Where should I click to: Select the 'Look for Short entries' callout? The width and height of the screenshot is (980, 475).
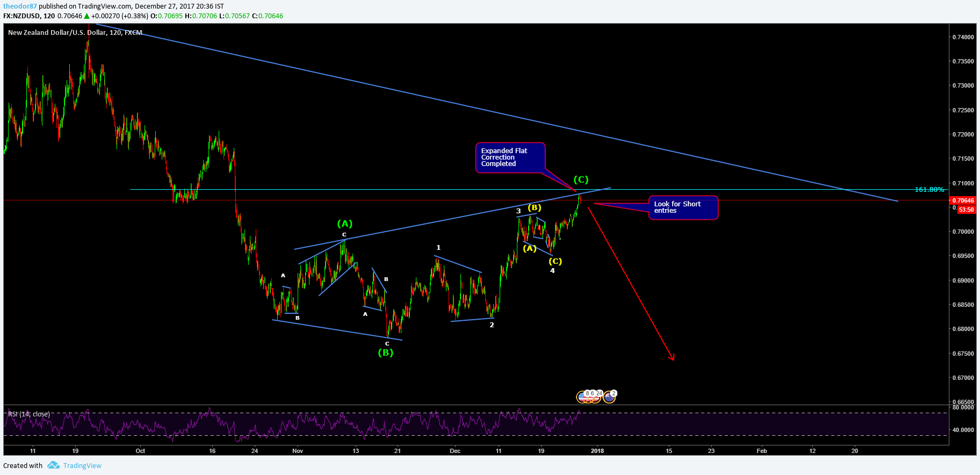(683, 207)
